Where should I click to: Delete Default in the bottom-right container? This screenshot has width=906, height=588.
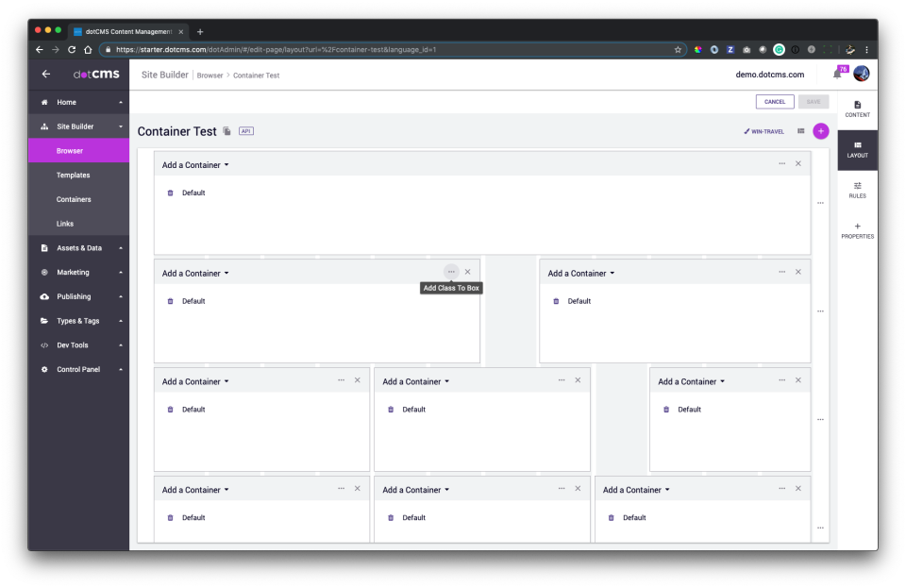pyautogui.click(x=612, y=517)
